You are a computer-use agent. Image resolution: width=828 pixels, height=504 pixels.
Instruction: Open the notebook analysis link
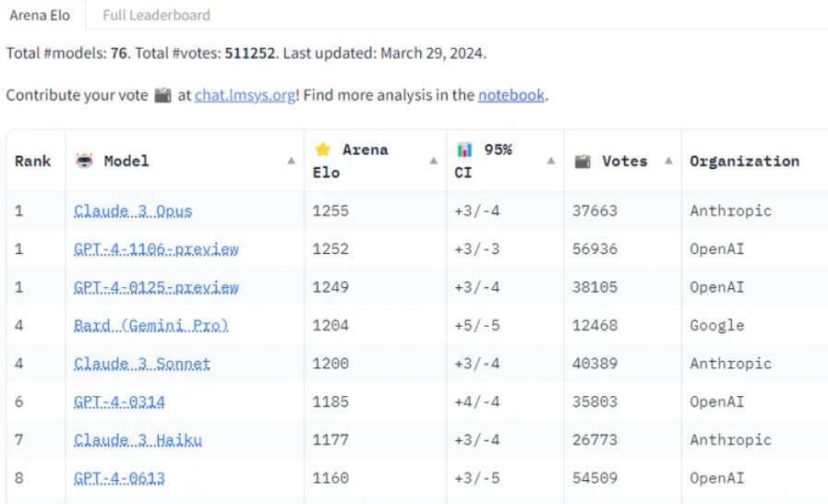(x=510, y=95)
